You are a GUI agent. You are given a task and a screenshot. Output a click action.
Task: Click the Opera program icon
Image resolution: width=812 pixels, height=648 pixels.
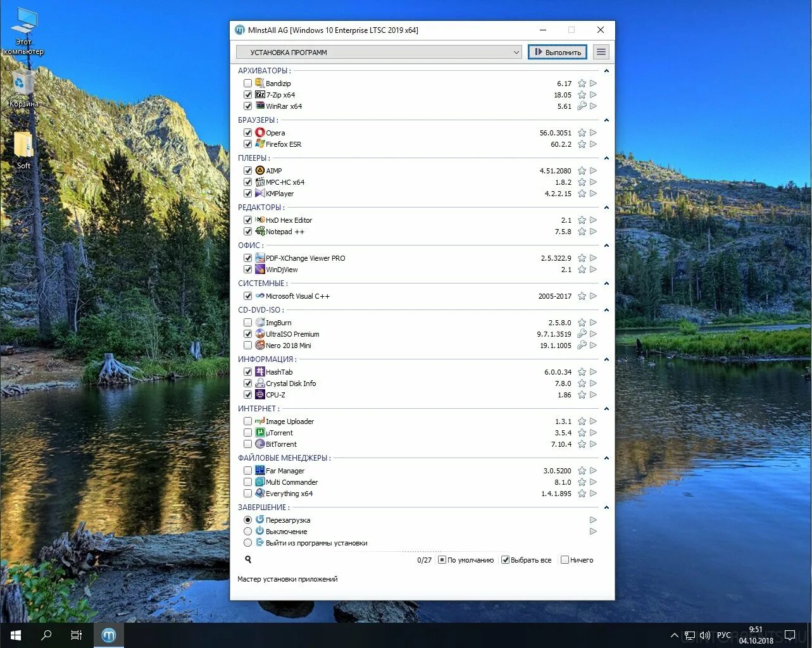click(x=260, y=133)
